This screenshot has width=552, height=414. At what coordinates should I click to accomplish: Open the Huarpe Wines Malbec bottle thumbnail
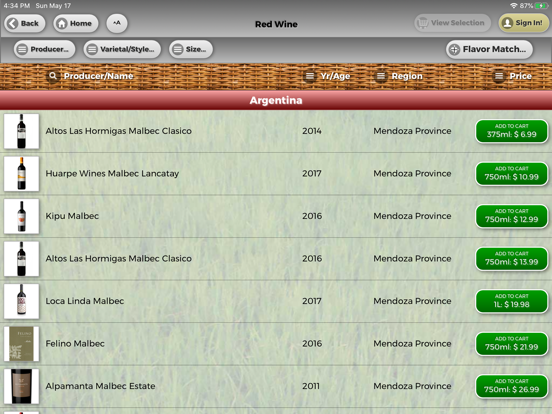21,174
